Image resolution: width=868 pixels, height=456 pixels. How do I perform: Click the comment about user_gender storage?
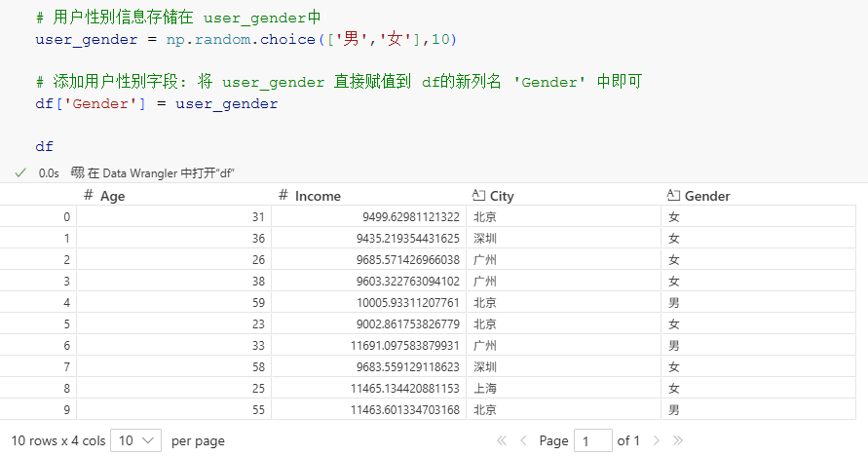178,18
